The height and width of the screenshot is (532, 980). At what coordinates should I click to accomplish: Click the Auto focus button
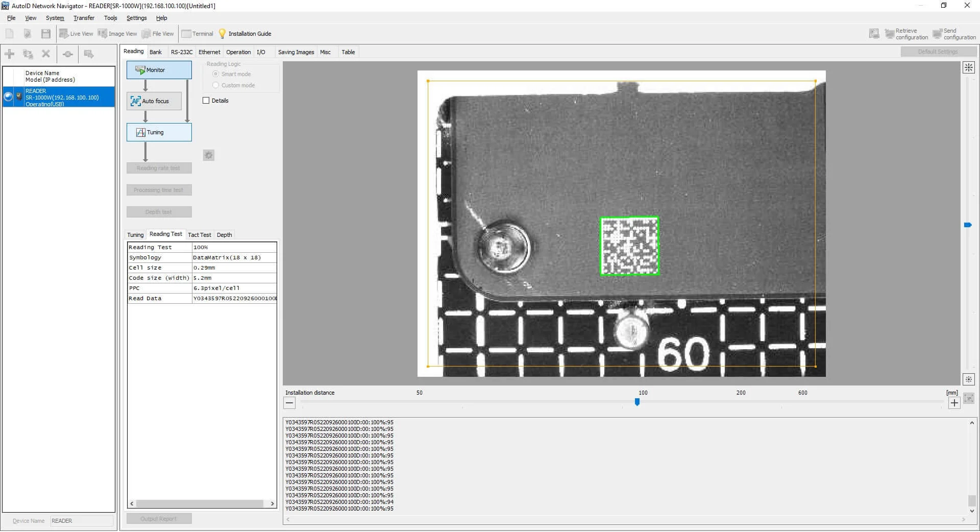coord(154,101)
